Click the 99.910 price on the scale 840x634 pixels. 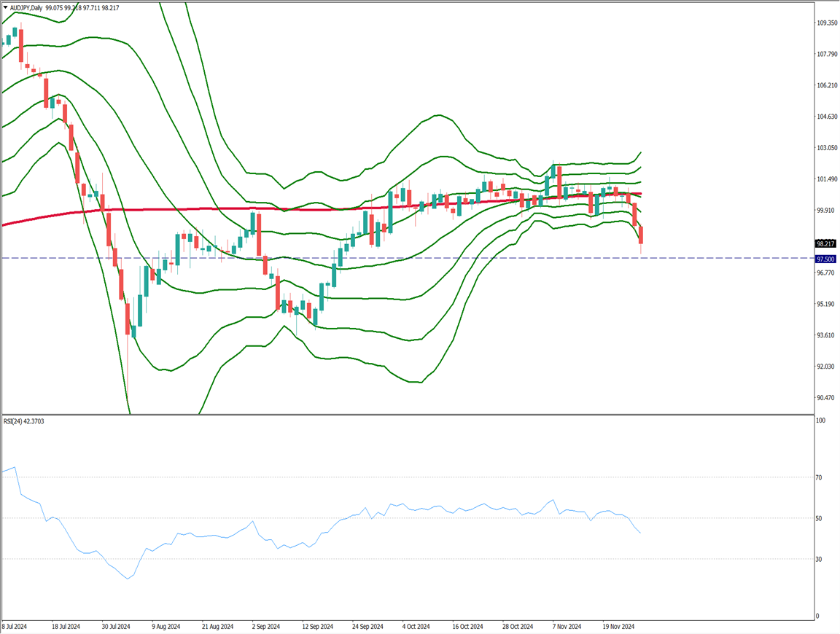(x=826, y=210)
